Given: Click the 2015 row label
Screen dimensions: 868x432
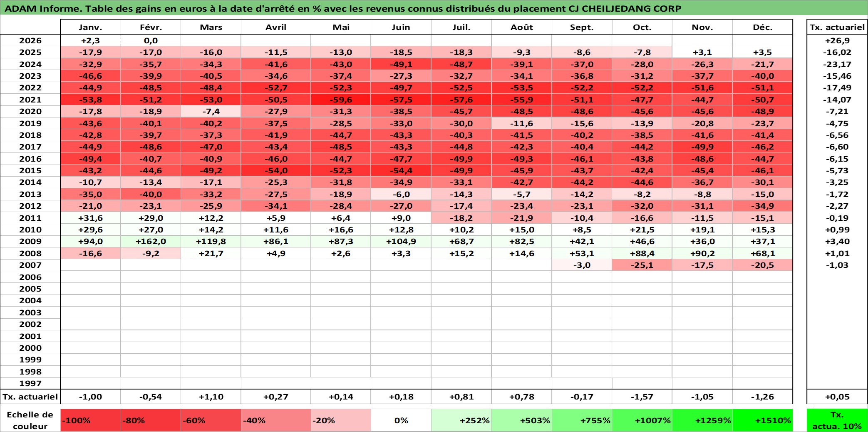Looking at the screenshot, I should click(30, 170).
